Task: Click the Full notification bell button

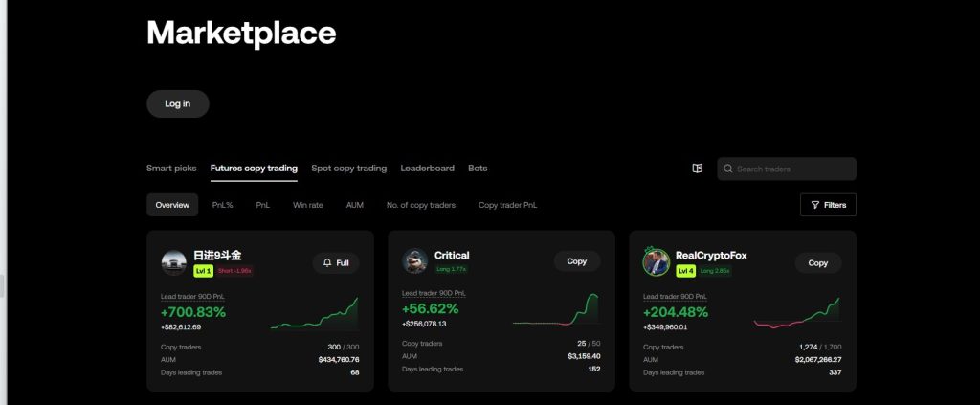Action: pyautogui.click(x=336, y=263)
